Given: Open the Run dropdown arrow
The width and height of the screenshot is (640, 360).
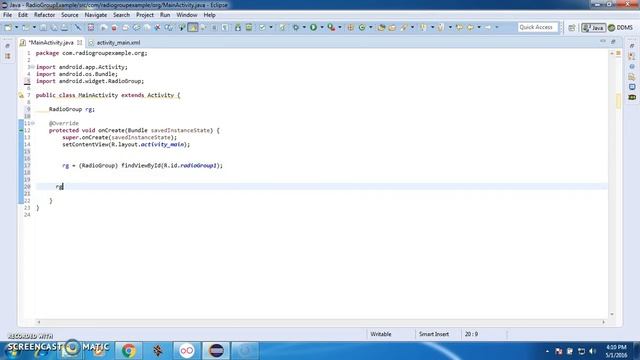Looking at the screenshot, I should point(322,27).
